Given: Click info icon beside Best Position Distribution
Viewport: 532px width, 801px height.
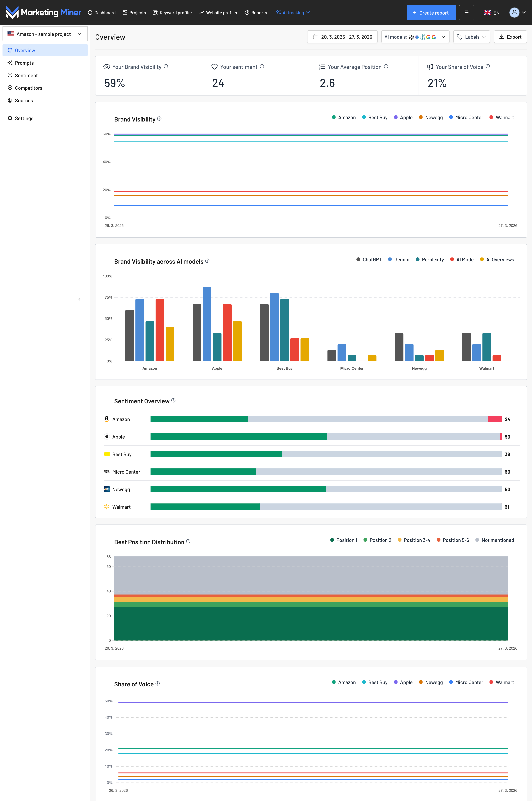Looking at the screenshot, I should (x=188, y=541).
